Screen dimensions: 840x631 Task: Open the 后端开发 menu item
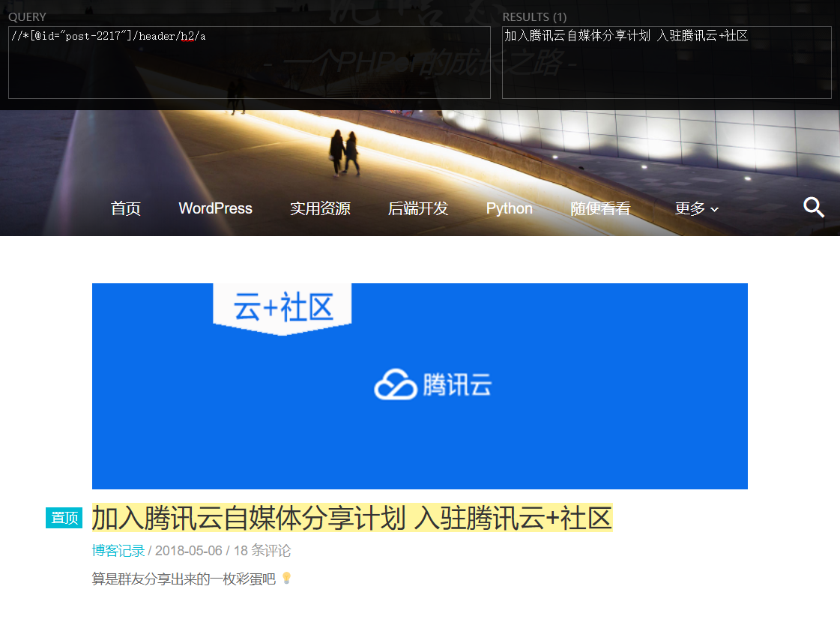coord(418,208)
